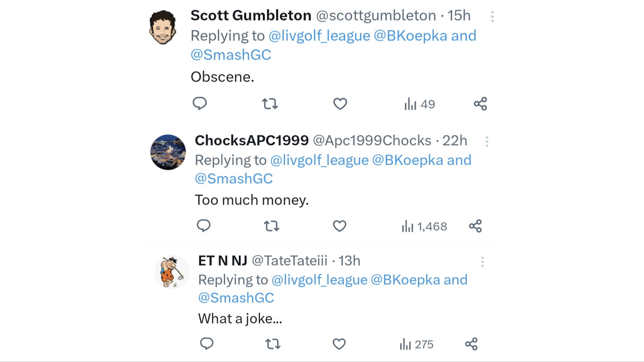Like the "Too much money." tweet
The height and width of the screenshot is (362, 644).
coord(340,226)
